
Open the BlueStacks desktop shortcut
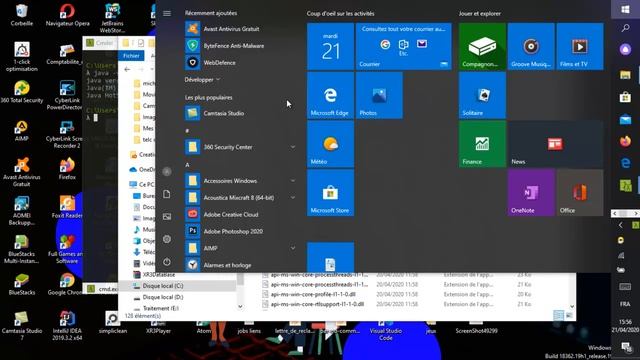click(x=22, y=284)
